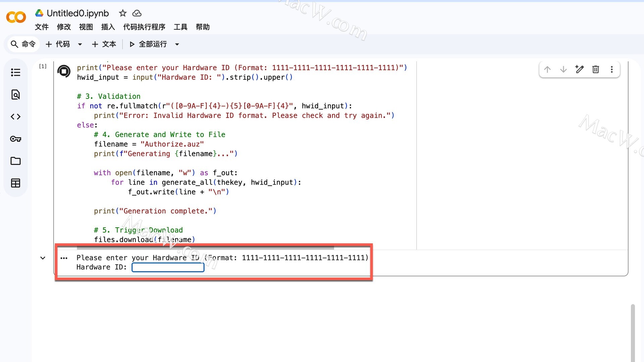The image size is (644, 362).
Task: Star the Untitled0.ipynb notebook
Action: coord(123,13)
